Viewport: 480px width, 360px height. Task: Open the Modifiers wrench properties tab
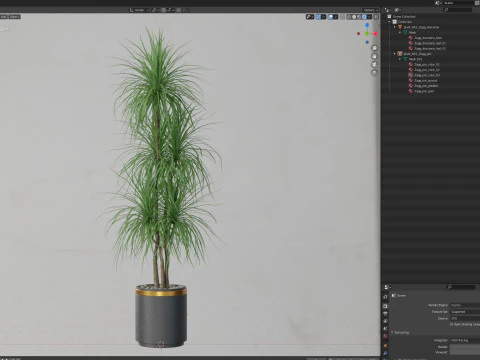(x=385, y=353)
